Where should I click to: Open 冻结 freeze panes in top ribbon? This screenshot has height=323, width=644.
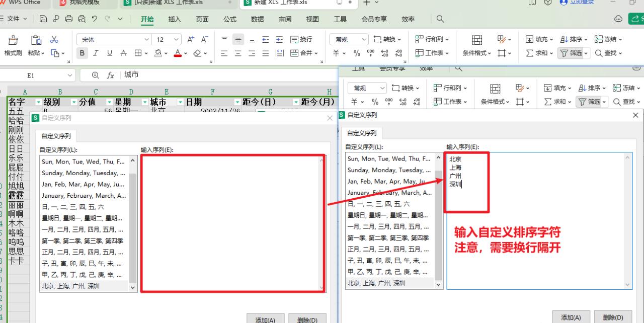(608, 39)
